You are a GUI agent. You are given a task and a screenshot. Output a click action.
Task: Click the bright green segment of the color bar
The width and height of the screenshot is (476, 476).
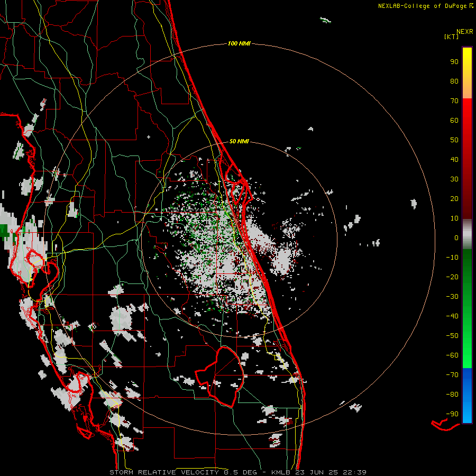click(467, 343)
